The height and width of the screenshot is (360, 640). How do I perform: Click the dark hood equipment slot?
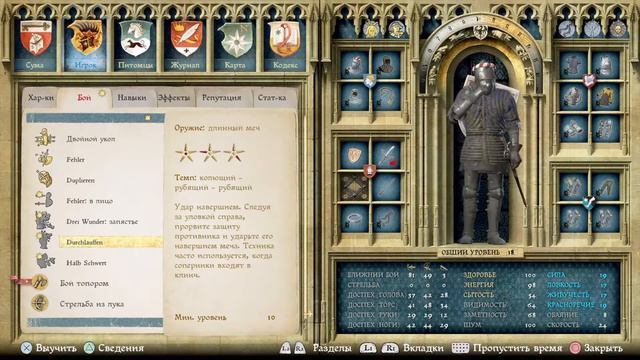pos(386,64)
